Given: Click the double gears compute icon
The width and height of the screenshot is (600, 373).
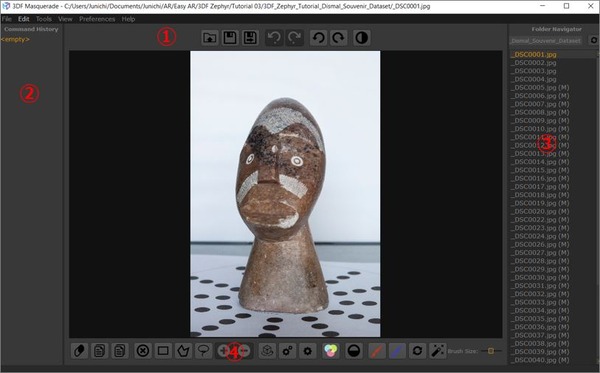Looking at the screenshot, I should pyautogui.click(x=287, y=350).
